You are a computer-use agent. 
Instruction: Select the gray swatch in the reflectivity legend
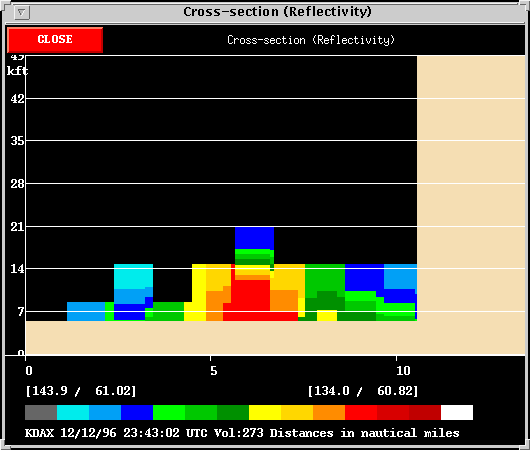41,412
